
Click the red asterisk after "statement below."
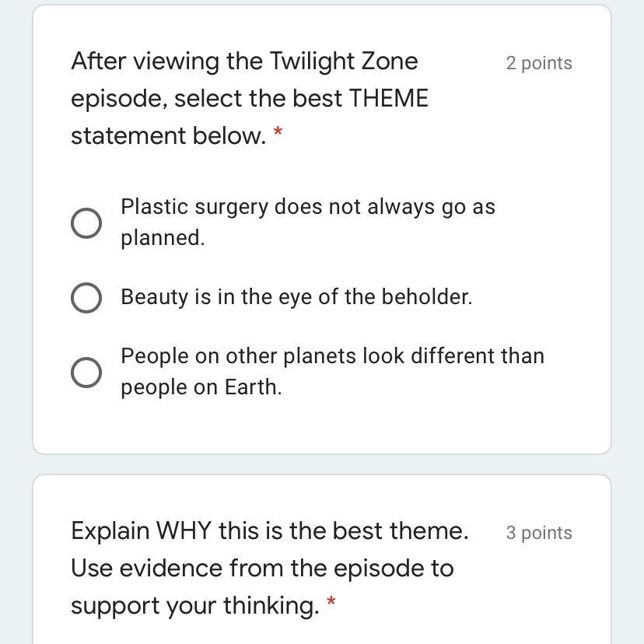point(278,135)
